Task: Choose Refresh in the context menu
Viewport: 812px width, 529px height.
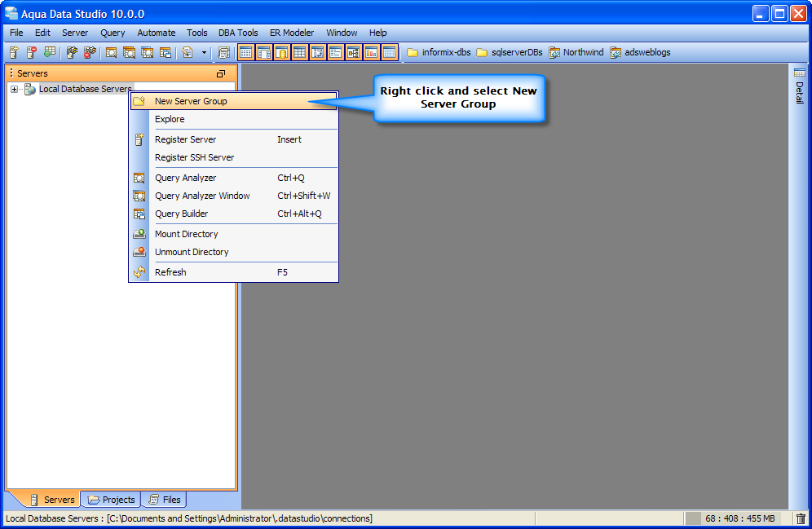Action: pyautogui.click(x=233, y=272)
